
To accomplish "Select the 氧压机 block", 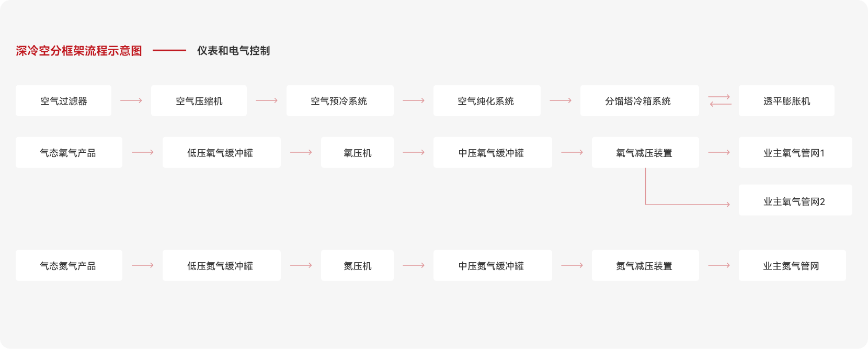I will (357, 153).
